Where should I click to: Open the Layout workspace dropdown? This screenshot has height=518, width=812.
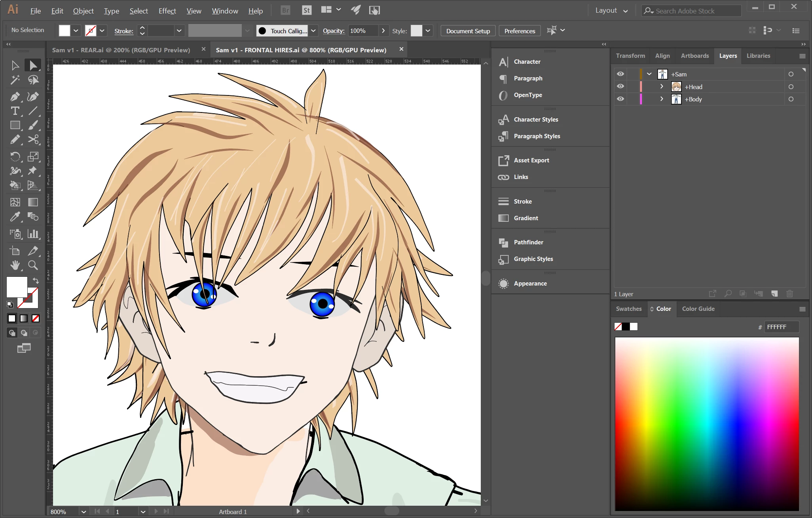coord(611,11)
